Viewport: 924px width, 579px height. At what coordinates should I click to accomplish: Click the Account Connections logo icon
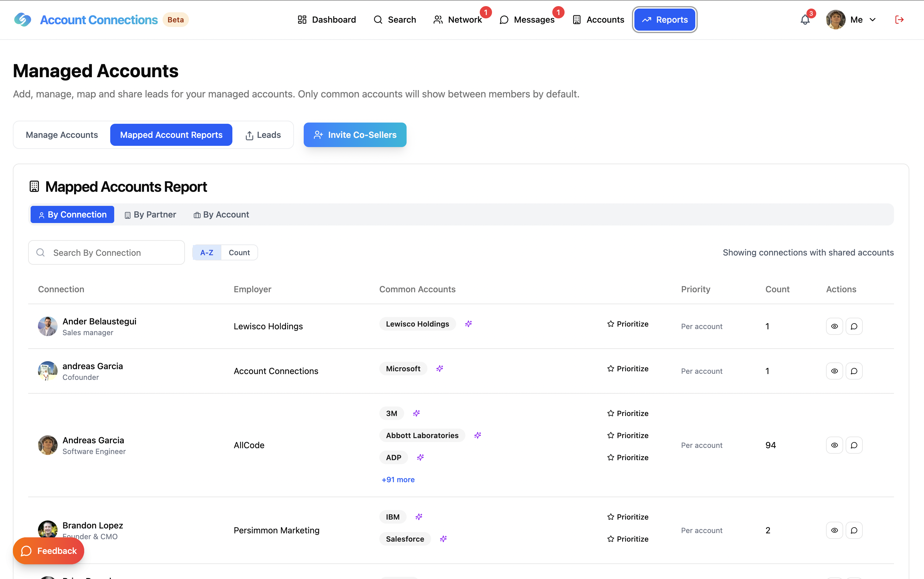tap(23, 20)
